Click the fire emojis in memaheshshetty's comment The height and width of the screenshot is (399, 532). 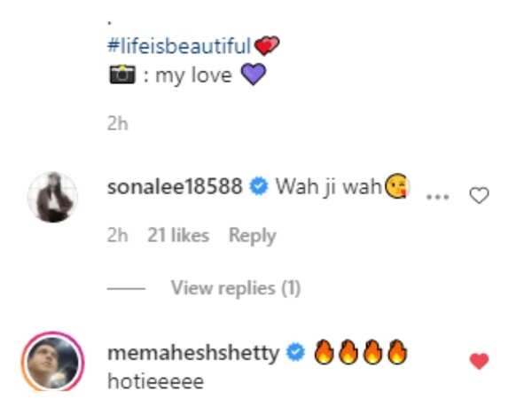(357, 353)
